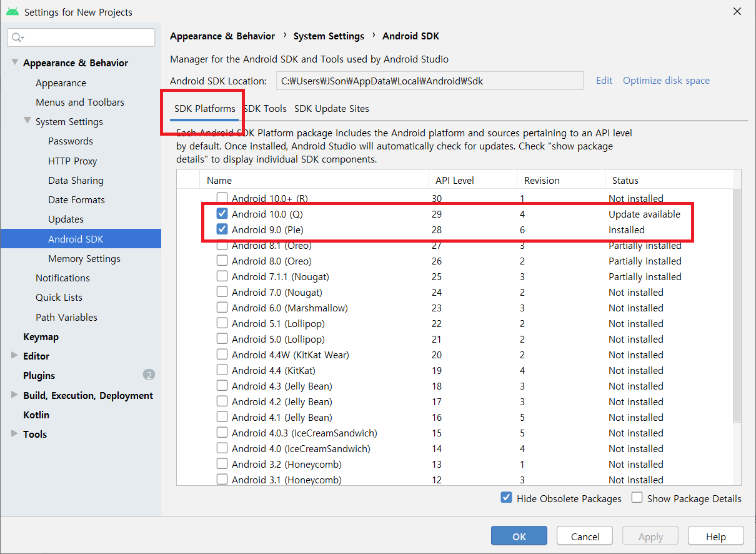
Task: Select the Android 4.4W (KitKat Wear) row
Action: [454, 355]
